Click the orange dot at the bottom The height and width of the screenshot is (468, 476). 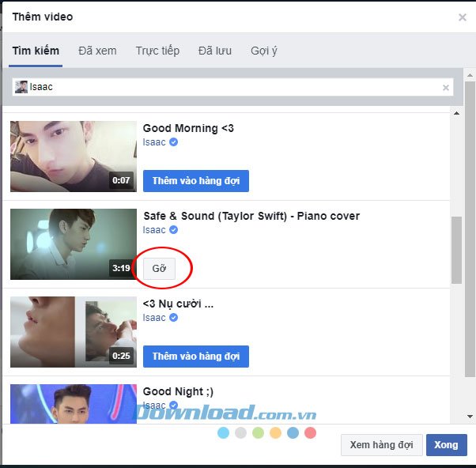click(x=275, y=432)
